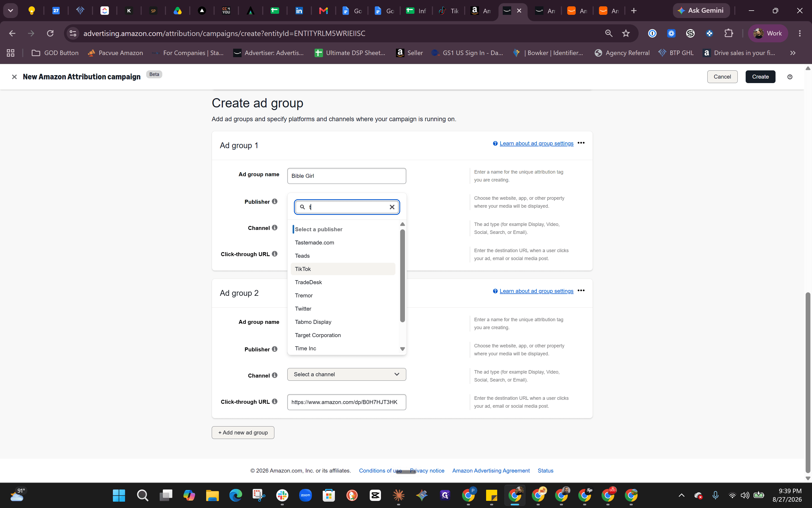Expand the tab search chevron at top left

10,11
